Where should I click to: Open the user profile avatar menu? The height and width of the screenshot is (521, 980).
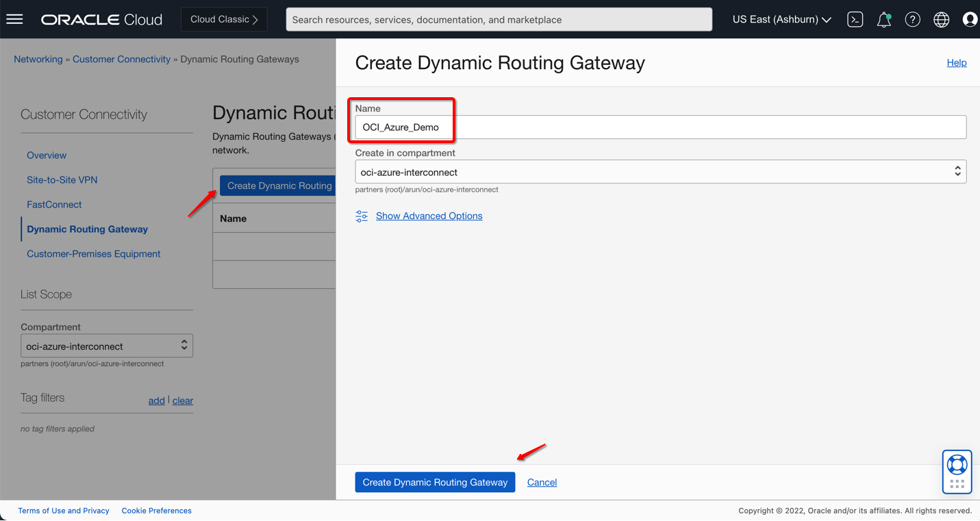[970, 20]
